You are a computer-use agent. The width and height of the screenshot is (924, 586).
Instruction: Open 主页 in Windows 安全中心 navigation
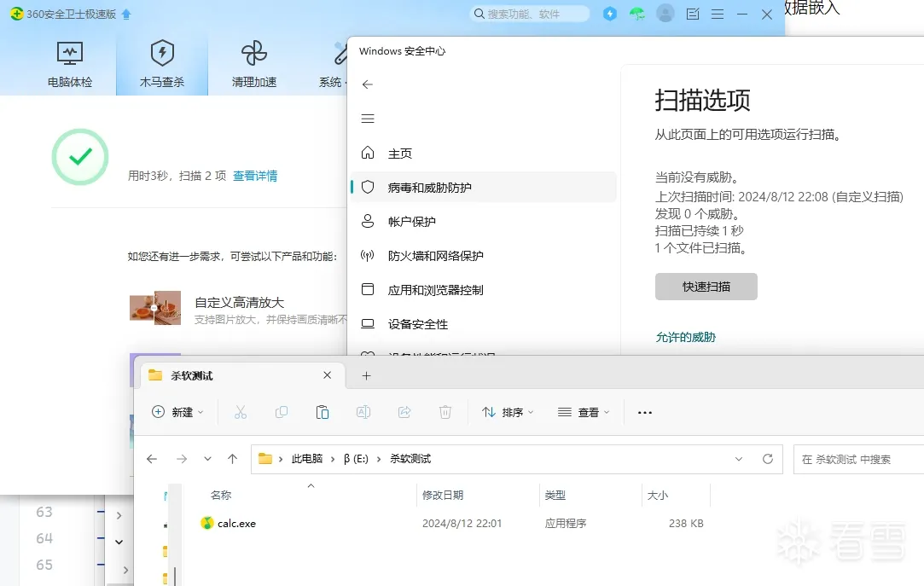coord(399,154)
